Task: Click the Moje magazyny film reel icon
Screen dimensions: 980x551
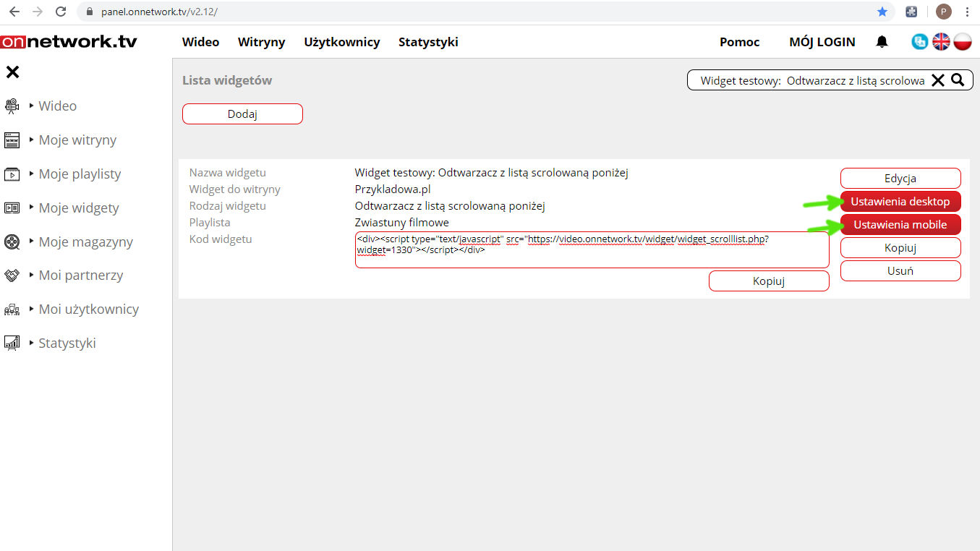Action: pos(12,242)
